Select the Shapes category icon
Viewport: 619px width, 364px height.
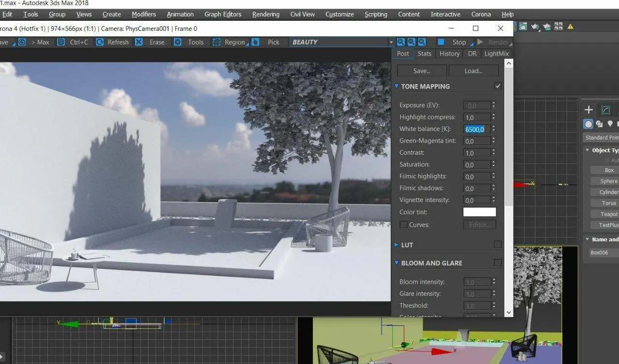[600, 124]
